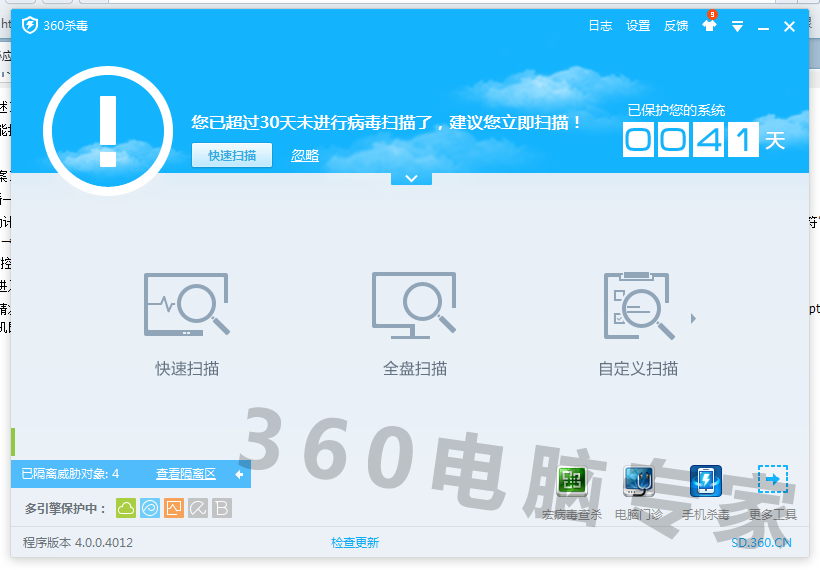
Task: Click 已隔离威胁对象: 4 text
Action: [70, 474]
